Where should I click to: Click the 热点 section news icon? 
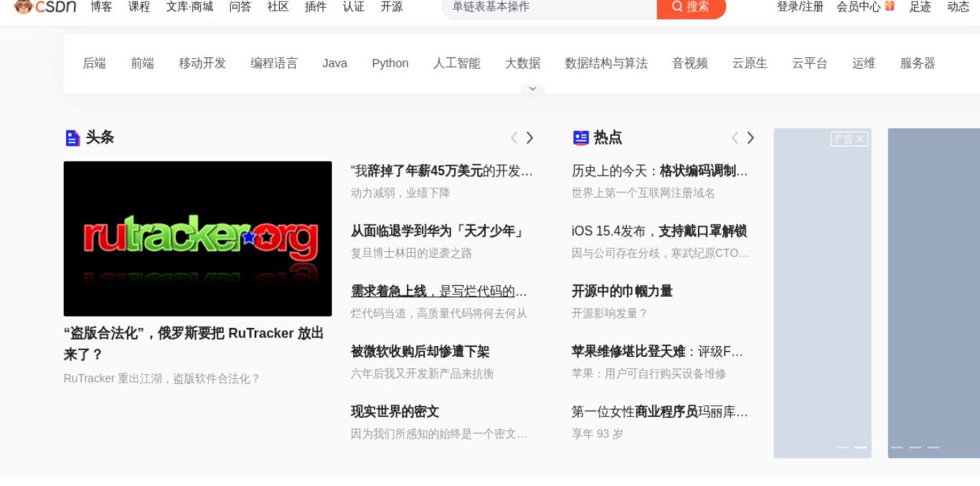point(581,138)
